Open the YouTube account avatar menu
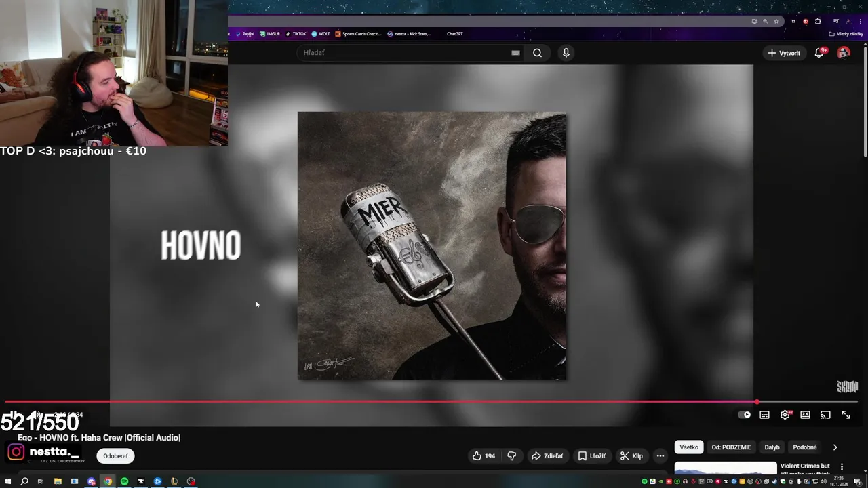 point(844,53)
